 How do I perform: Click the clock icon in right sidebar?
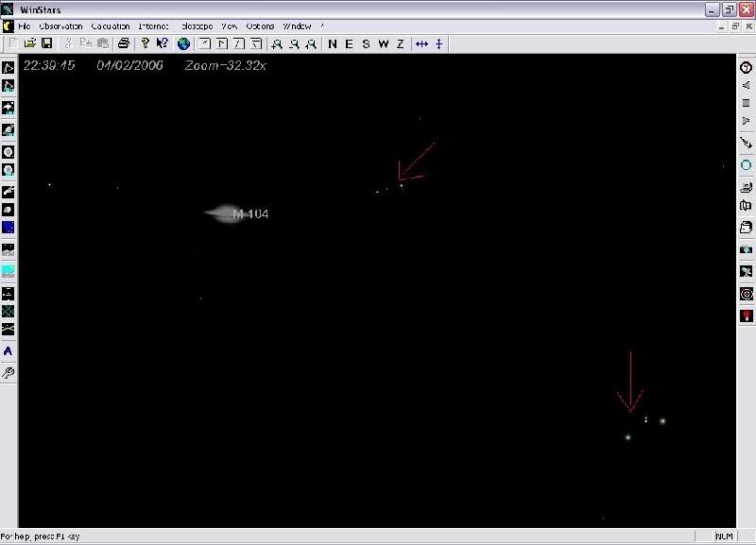click(x=747, y=67)
